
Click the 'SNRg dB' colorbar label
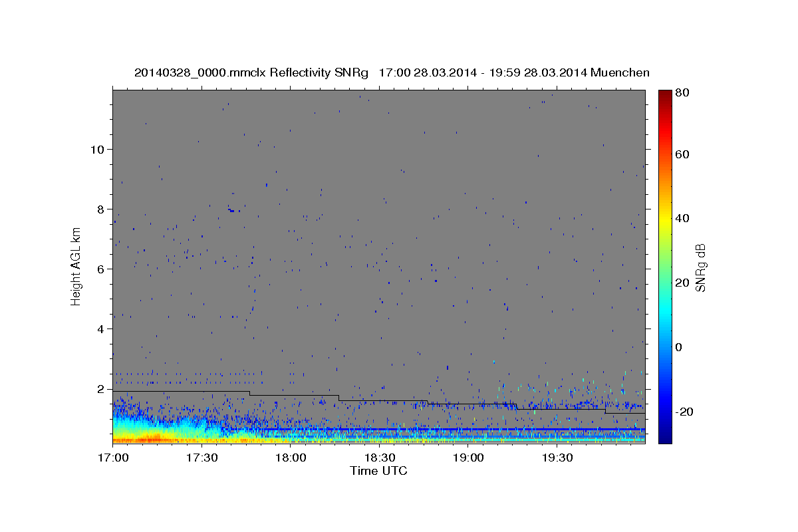pyautogui.click(x=700, y=267)
